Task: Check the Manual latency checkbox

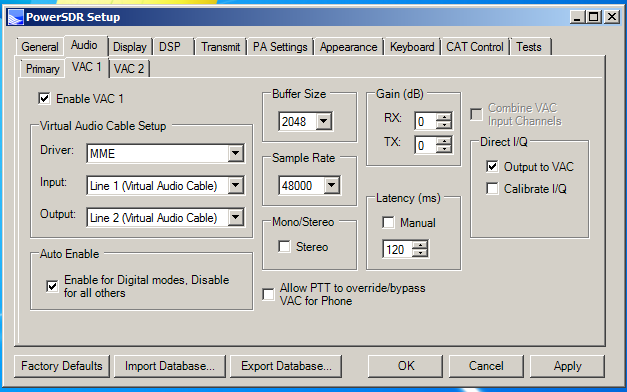Action: pos(388,222)
